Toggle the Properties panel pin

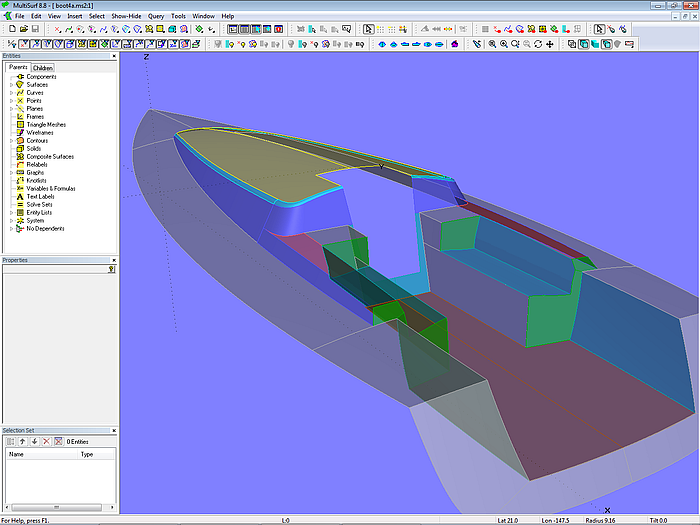coord(111,269)
